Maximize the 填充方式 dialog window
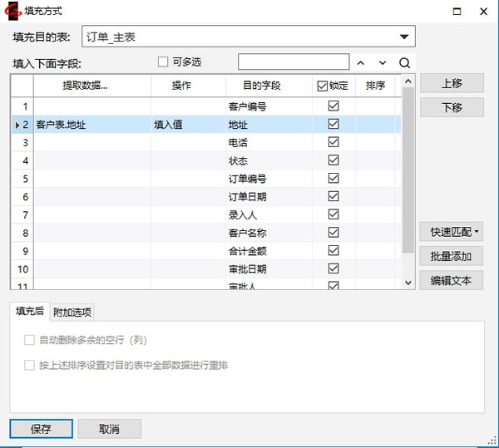Image resolution: width=499 pixels, height=448 pixels. tap(454, 12)
